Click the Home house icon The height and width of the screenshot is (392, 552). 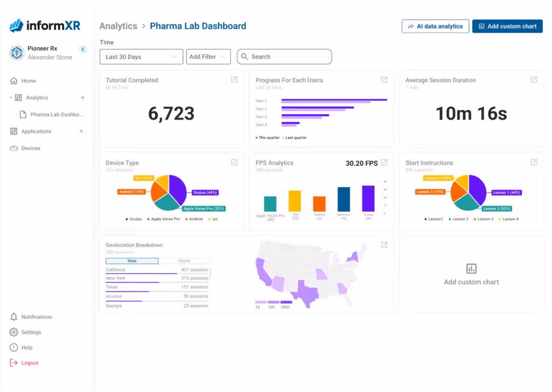click(13, 81)
